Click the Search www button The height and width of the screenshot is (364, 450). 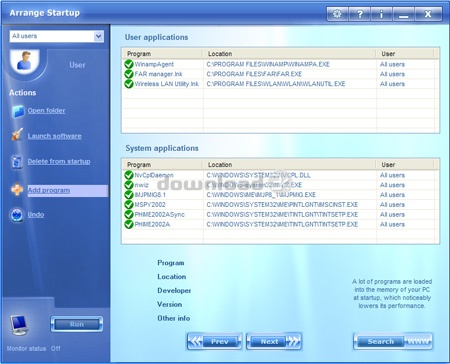tap(393, 341)
